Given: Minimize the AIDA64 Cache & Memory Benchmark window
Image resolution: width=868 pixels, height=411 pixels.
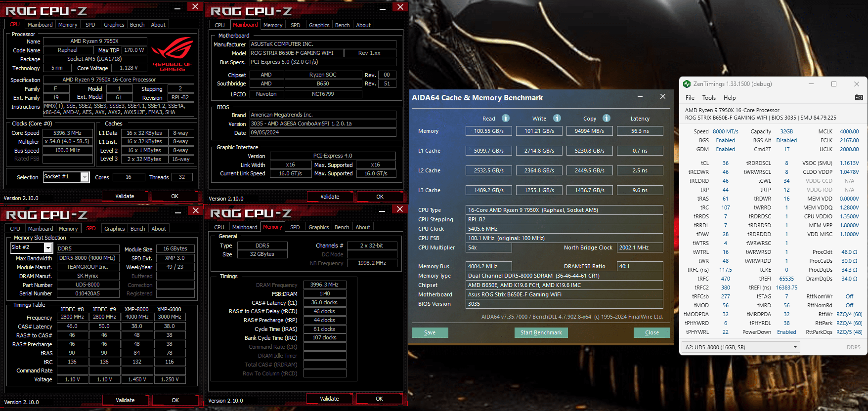Looking at the screenshot, I should pos(640,97).
